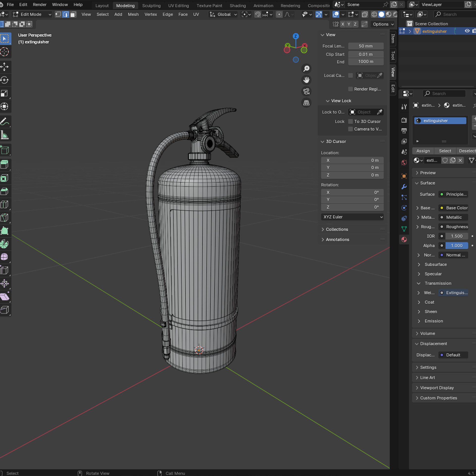Open the Modifiers wrench properties tab
The width and height of the screenshot is (476, 476).
coord(404,187)
